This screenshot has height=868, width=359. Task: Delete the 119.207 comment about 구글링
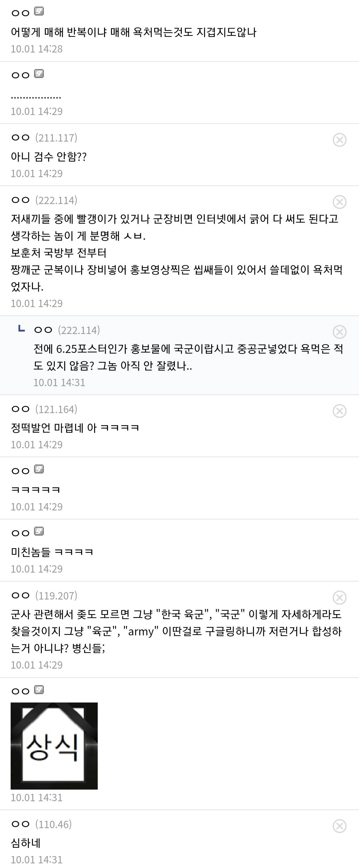pos(339,597)
